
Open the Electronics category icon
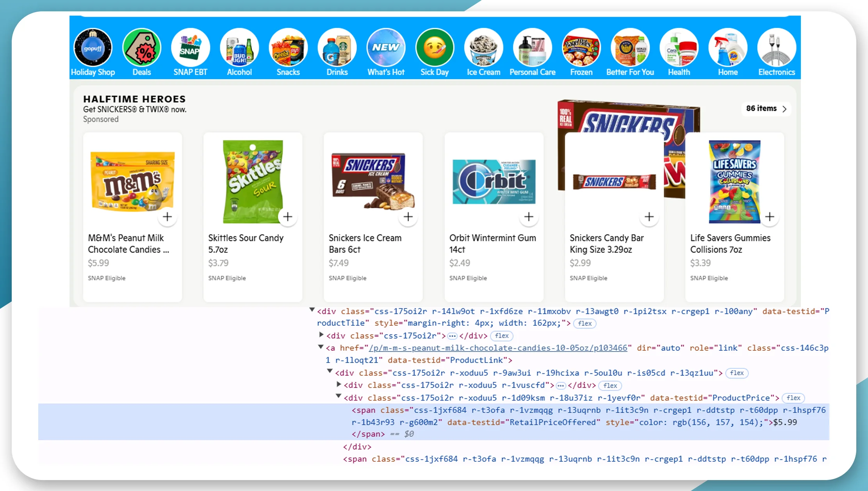[777, 48]
